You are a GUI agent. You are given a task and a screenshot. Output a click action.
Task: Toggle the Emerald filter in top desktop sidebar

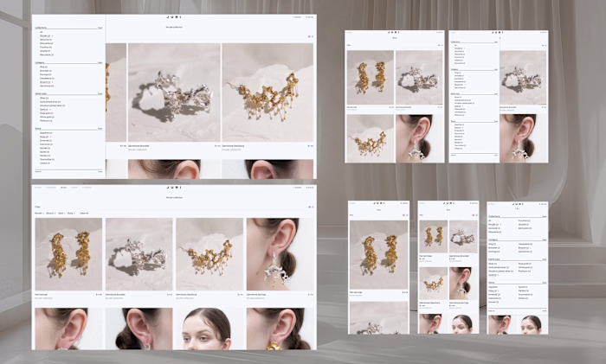click(46, 141)
